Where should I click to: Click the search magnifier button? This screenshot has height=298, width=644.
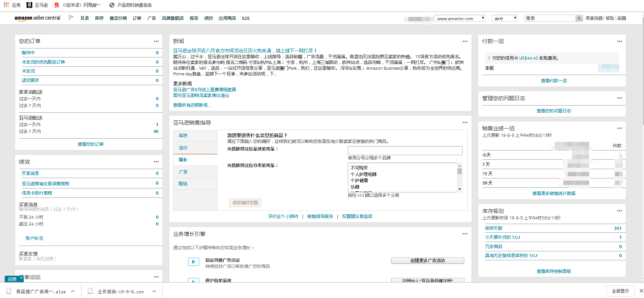click(579, 18)
